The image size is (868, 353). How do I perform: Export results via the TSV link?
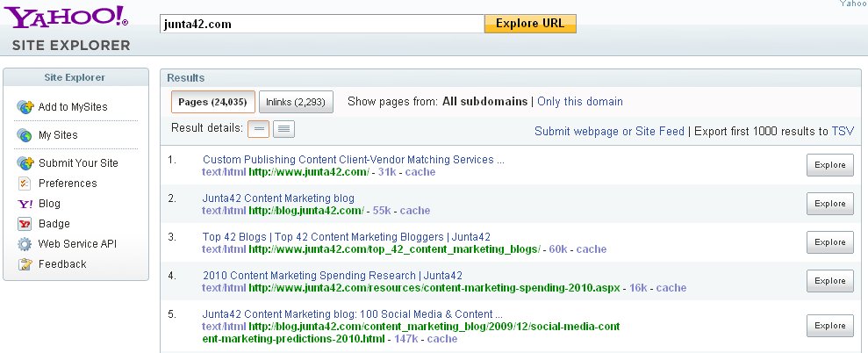[x=843, y=132]
